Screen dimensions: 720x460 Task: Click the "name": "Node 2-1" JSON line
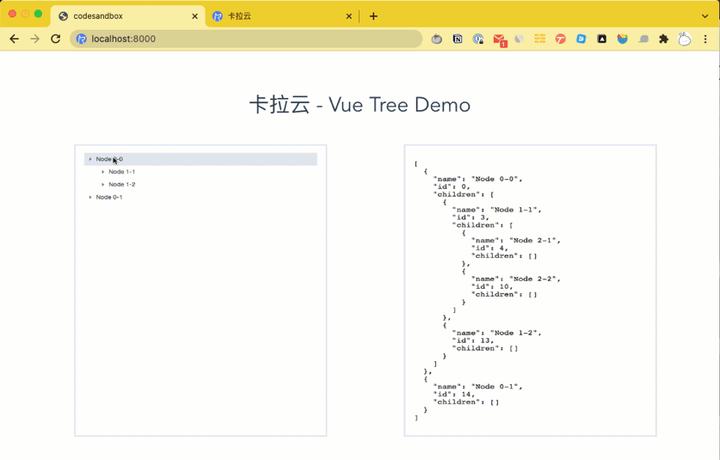(x=516, y=240)
